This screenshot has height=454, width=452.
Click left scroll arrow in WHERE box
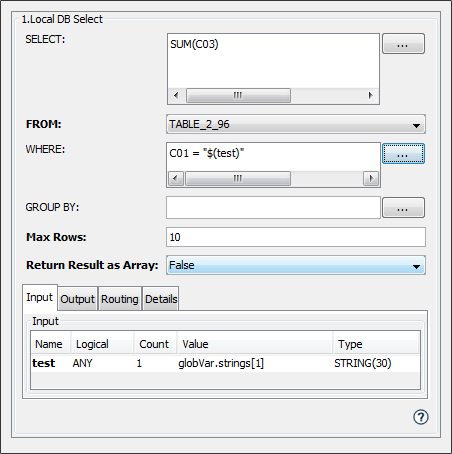(x=176, y=178)
